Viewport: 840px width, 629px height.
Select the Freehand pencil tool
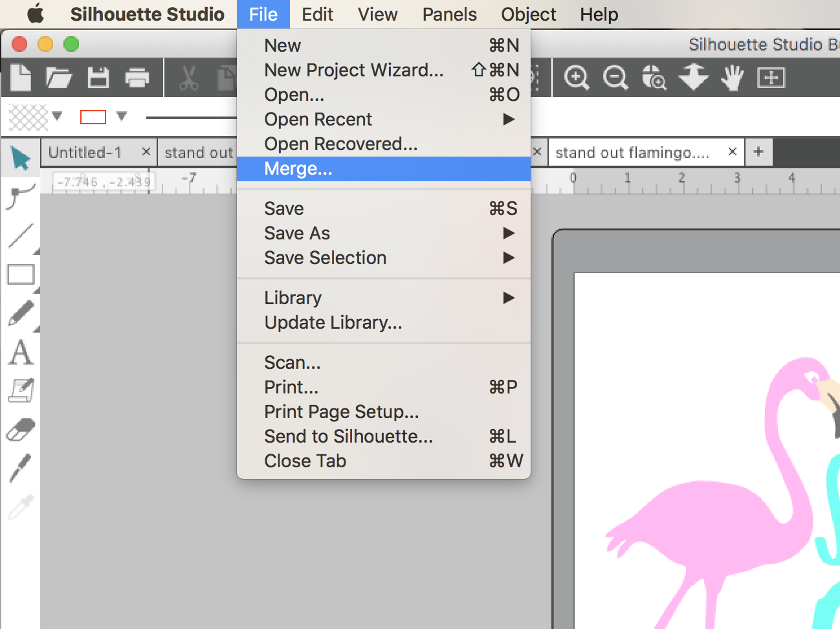pos(21,313)
